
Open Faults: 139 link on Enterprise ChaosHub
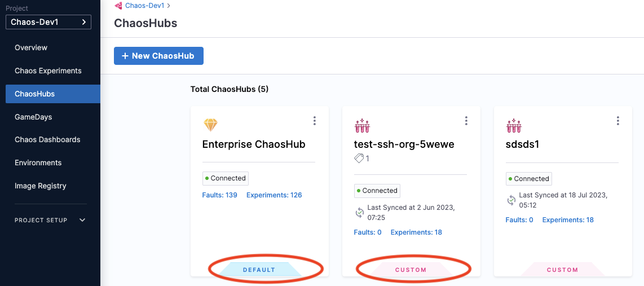(219, 195)
